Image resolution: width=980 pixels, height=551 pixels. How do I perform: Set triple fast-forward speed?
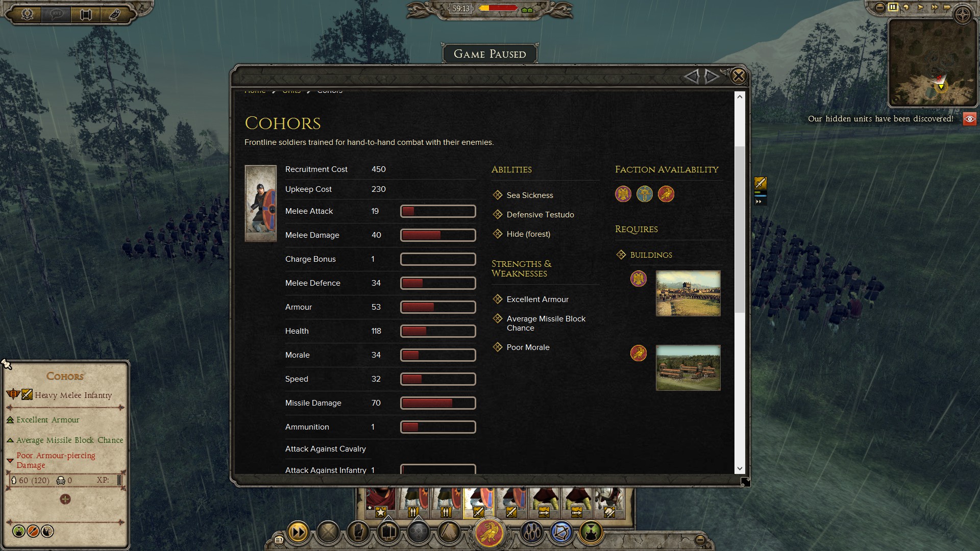pos(947,7)
